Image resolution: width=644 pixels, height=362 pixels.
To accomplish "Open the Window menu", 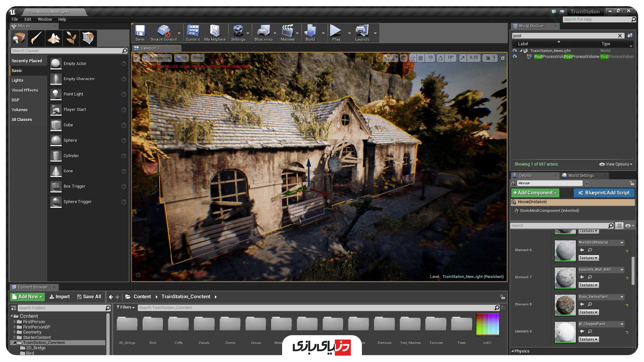I will tap(45, 19).
